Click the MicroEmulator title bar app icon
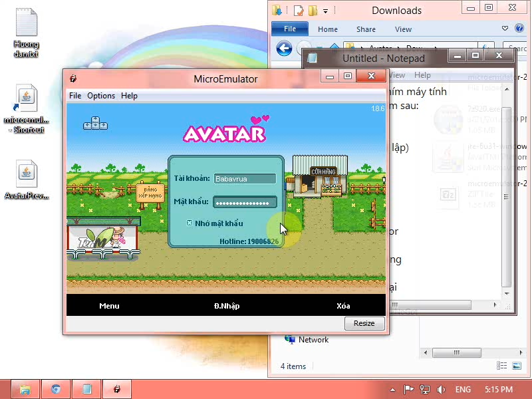The height and width of the screenshot is (399, 532). pyautogui.click(x=73, y=78)
